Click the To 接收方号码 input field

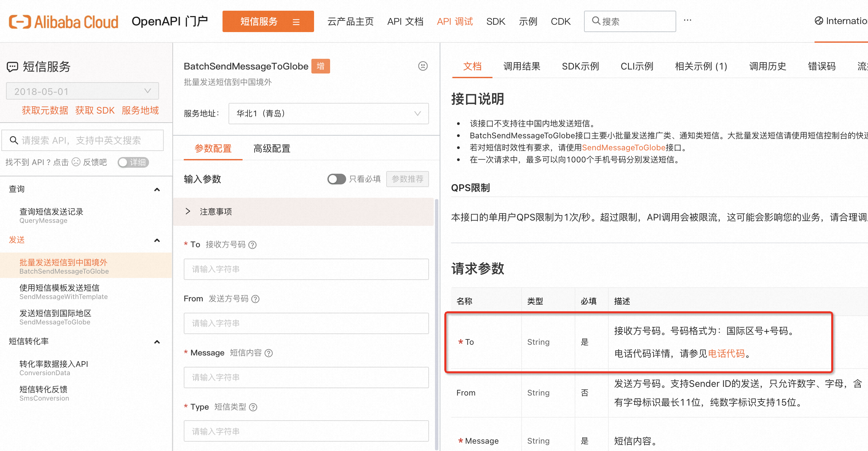pos(306,270)
